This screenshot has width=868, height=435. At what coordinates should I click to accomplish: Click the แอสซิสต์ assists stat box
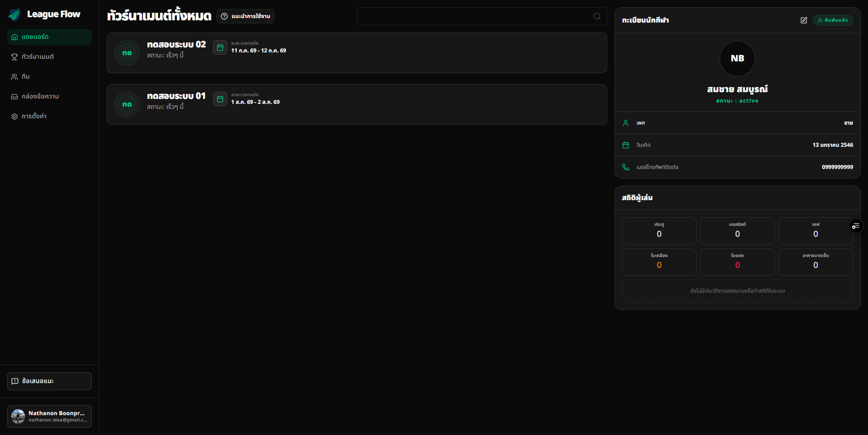pyautogui.click(x=737, y=231)
